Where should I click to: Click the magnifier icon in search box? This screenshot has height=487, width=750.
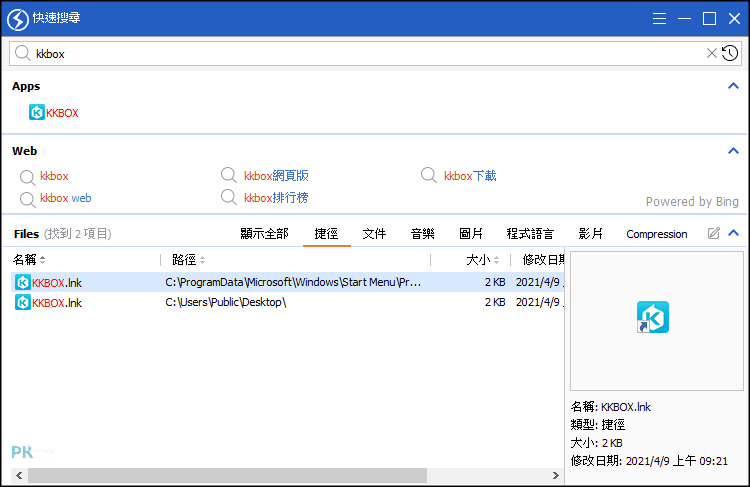pos(22,53)
